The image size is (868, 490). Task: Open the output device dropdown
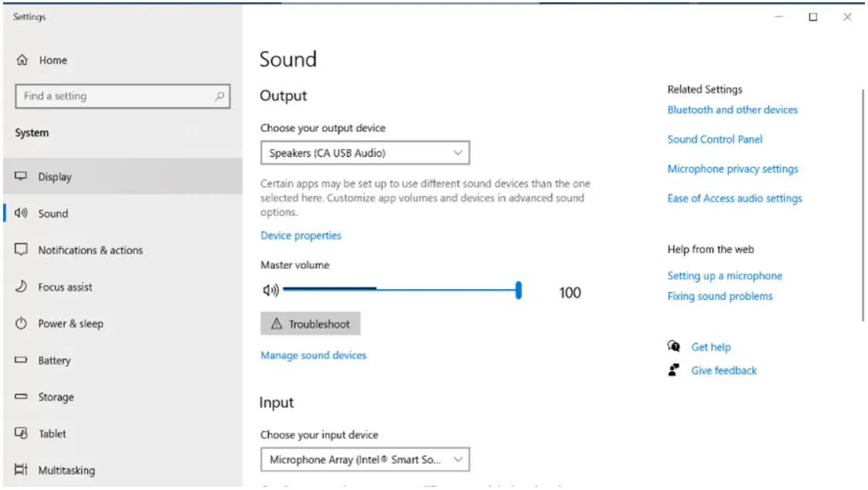[365, 153]
